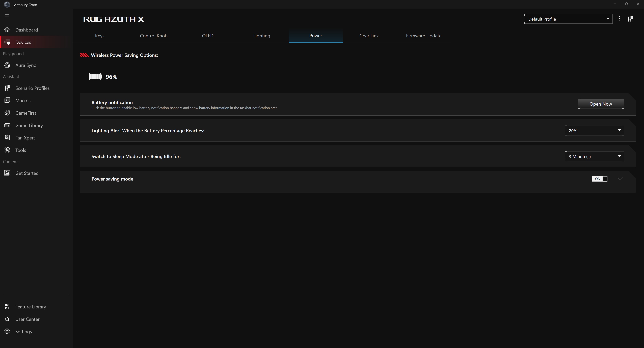The height and width of the screenshot is (348, 644).
Task: Click the Aura Sync icon
Action: 7,65
